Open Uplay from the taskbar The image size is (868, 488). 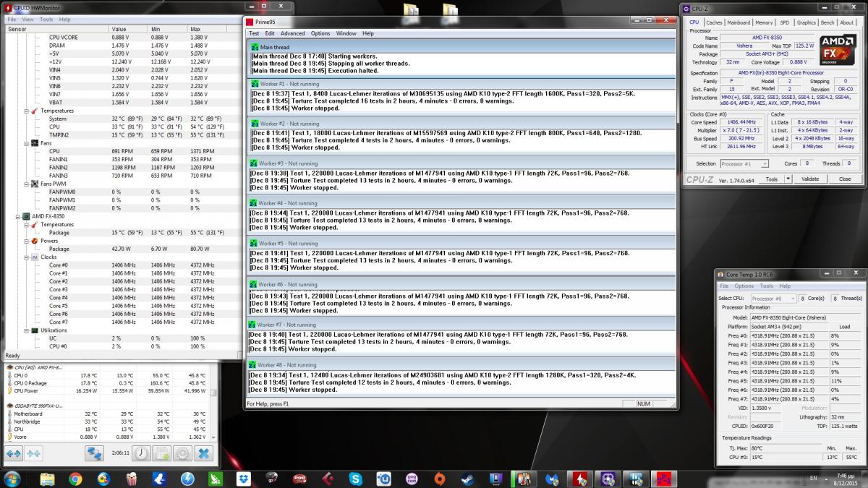[x=383, y=479]
